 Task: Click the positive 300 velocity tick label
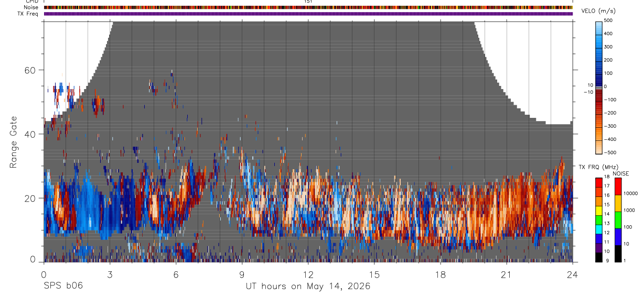click(x=608, y=47)
